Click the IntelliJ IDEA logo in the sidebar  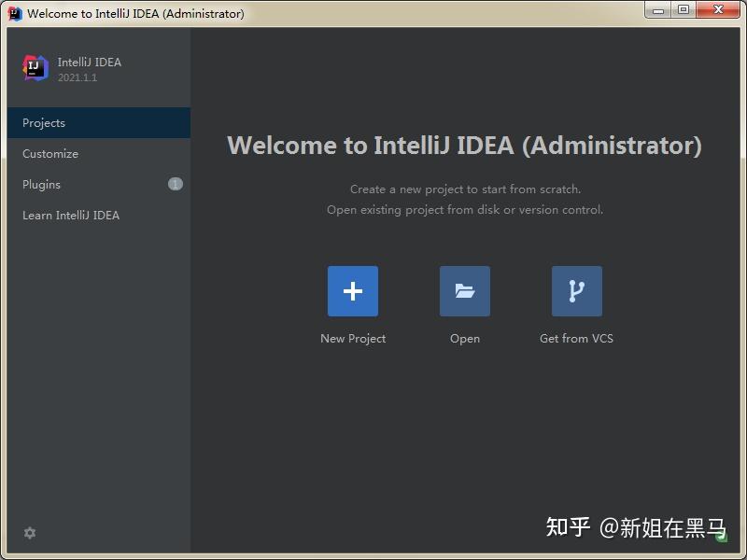click(34, 67)
